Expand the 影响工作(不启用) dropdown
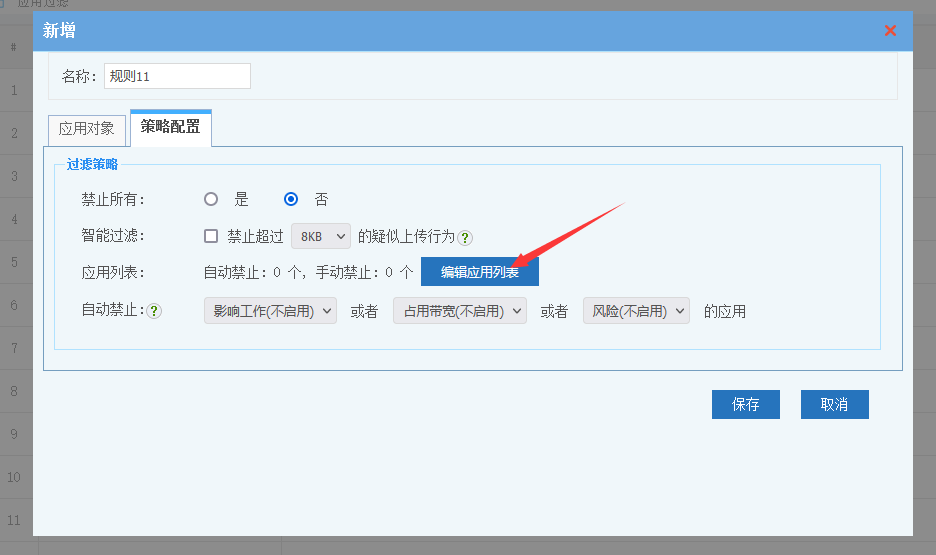Screen dimensions: 936x555 (x=270, y=311)
